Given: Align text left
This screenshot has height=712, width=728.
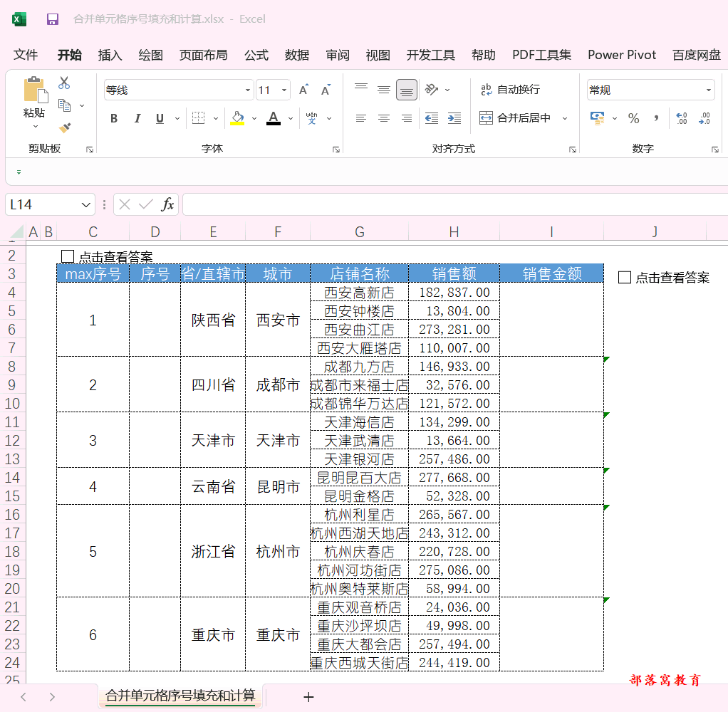Looking at the screenshot, I should point(360,118).
